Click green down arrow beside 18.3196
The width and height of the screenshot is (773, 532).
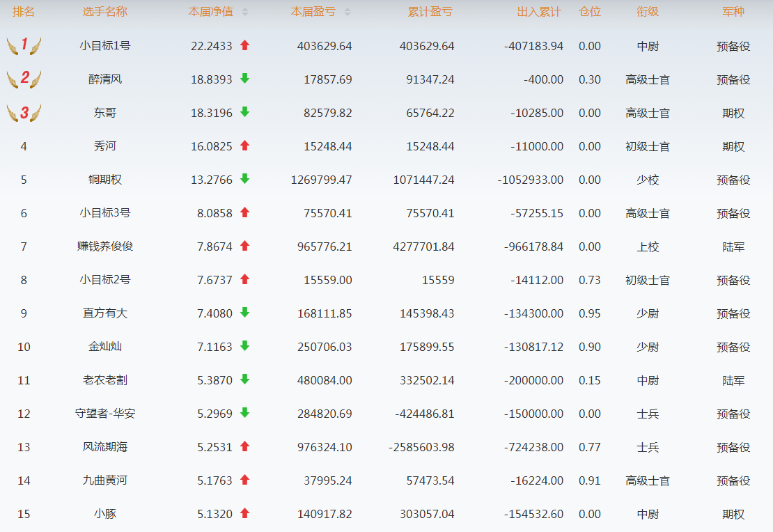[244, 112]
